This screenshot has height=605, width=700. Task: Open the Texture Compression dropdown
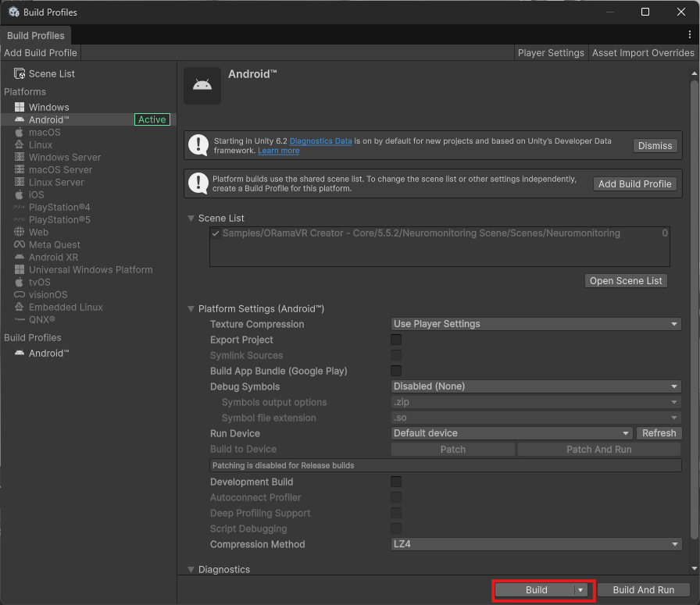point(536,324)
